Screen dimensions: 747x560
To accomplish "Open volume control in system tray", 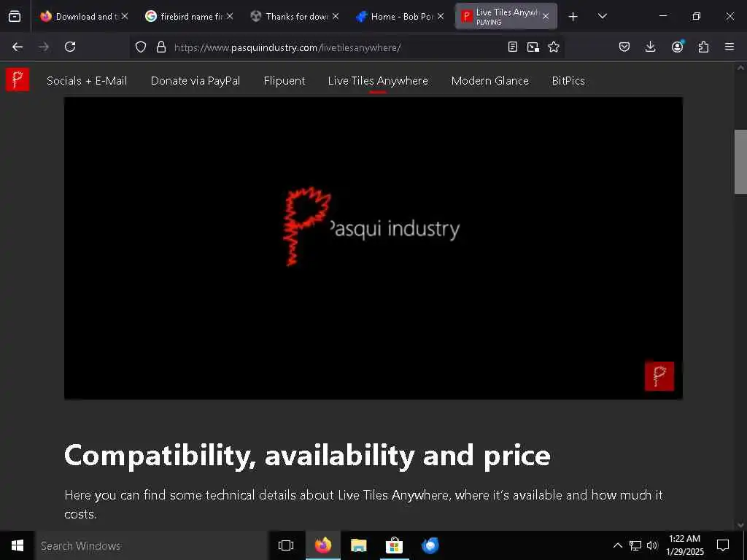I will click(x=652, y=545).
